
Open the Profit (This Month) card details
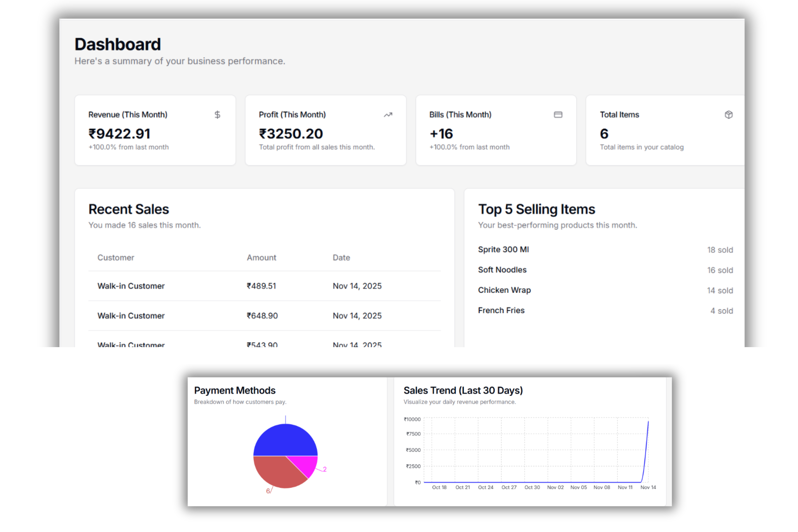coord(326,130)
